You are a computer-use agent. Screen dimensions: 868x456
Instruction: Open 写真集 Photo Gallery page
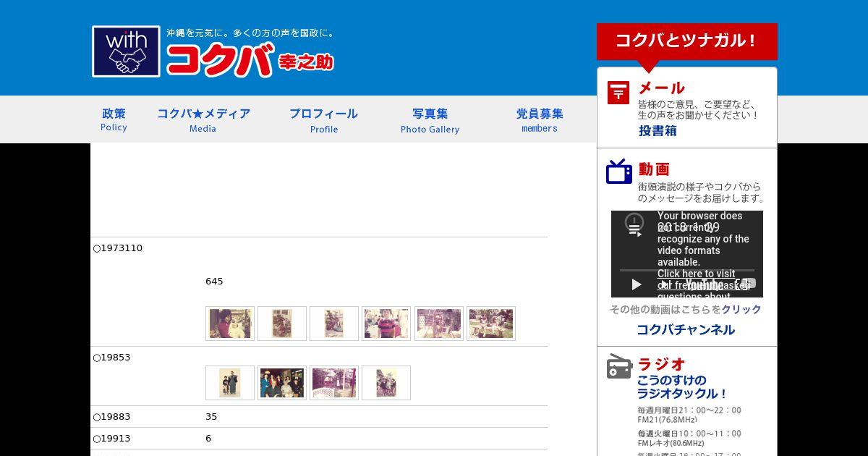pos(430,119)
